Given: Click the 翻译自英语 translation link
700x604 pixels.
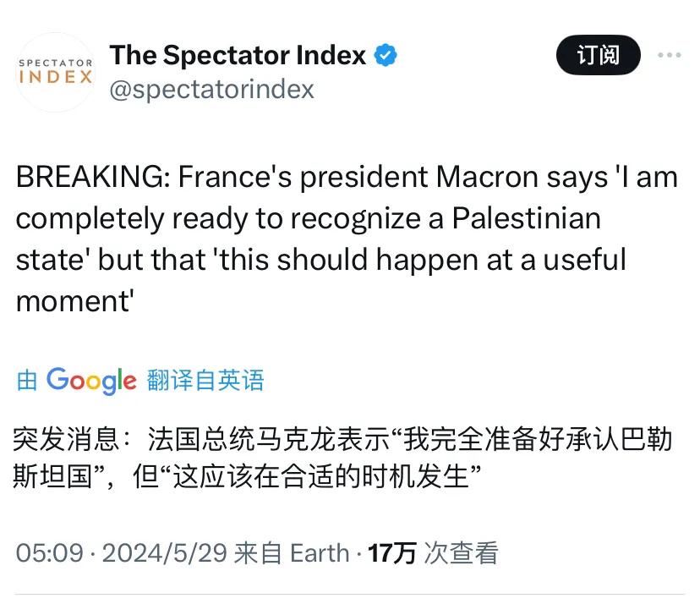Looking at the screenshot, I should (x=205, y=380).
